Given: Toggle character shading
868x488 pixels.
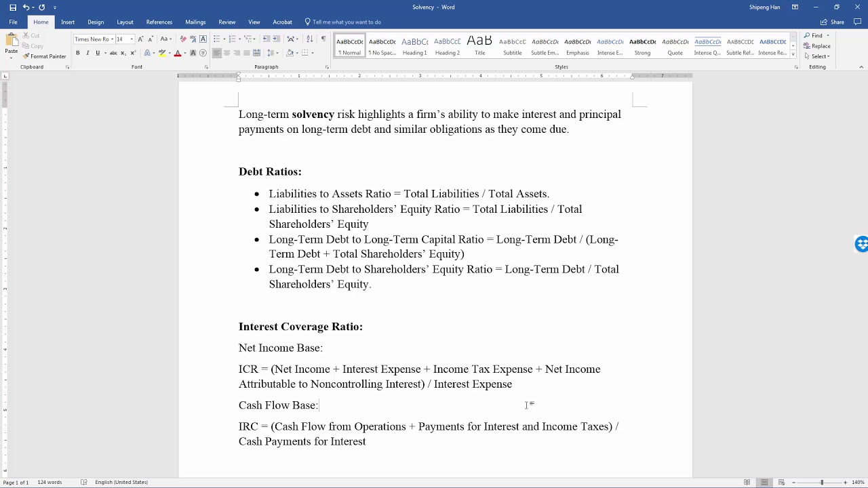Looking at the screenshot, I should [x=193, y=53].
